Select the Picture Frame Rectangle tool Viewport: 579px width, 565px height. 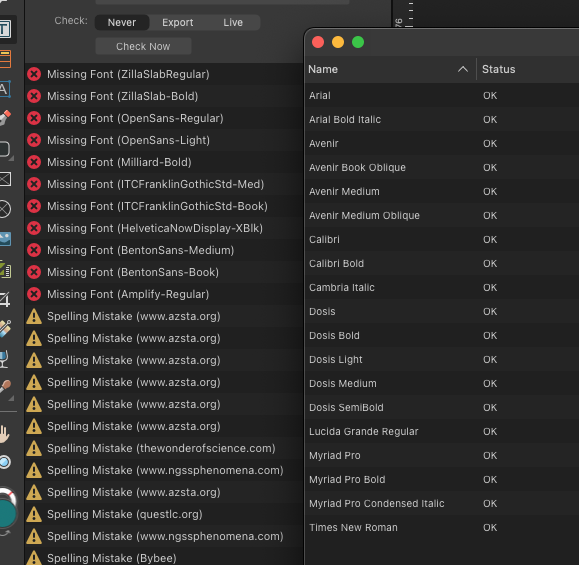(x=5, y=179)
